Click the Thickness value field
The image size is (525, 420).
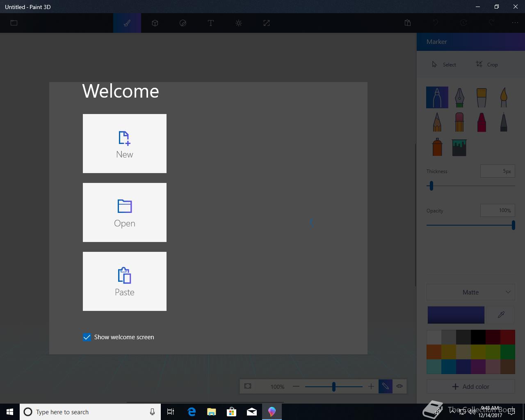(x=498, y=171)
